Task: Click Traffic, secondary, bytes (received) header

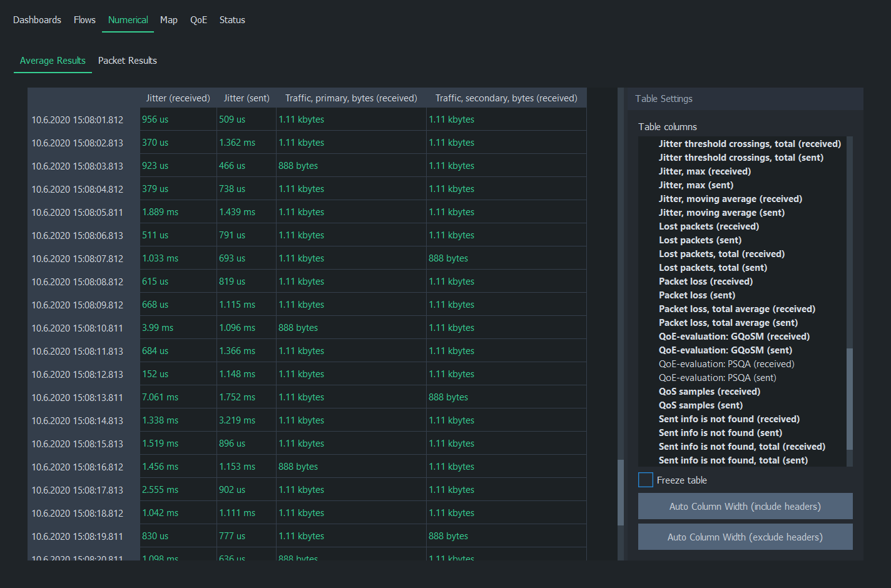Action: tap(506, 98)
